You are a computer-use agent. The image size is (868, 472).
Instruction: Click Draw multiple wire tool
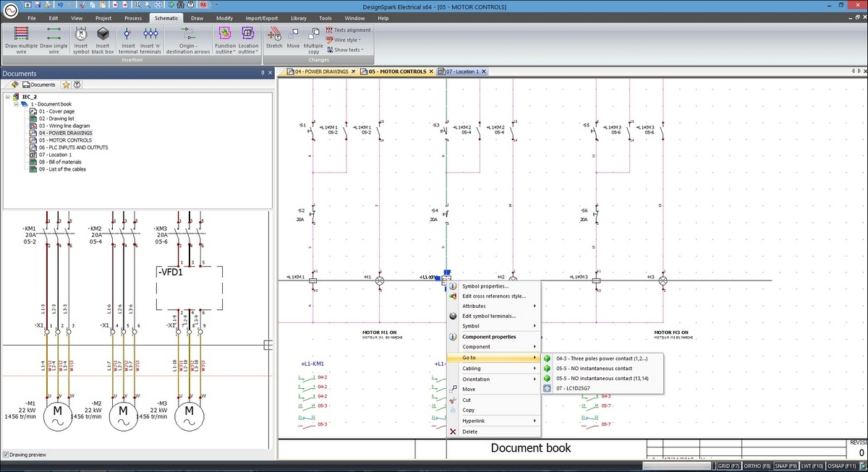pyautogui.click(x=21, y=40)
